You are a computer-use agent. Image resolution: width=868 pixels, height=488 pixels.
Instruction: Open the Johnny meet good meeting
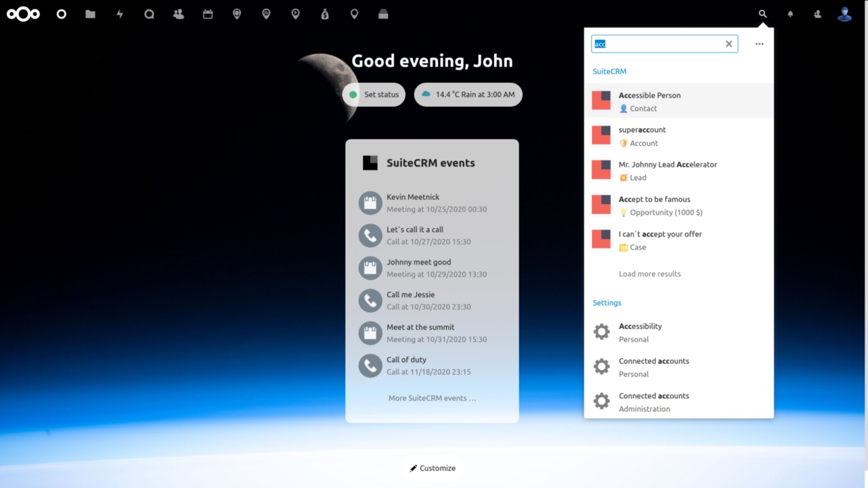tap(432, 268)
